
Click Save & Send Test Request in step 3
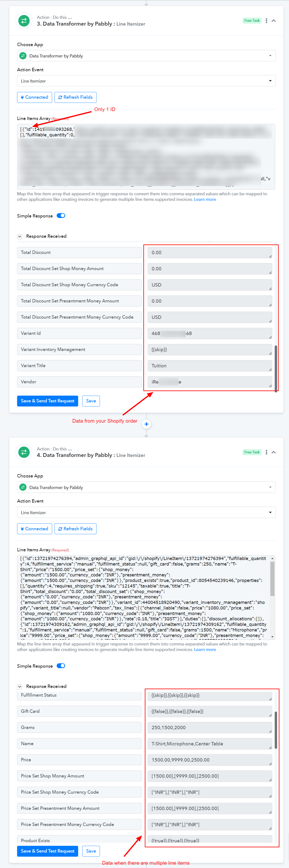(48, 401)
